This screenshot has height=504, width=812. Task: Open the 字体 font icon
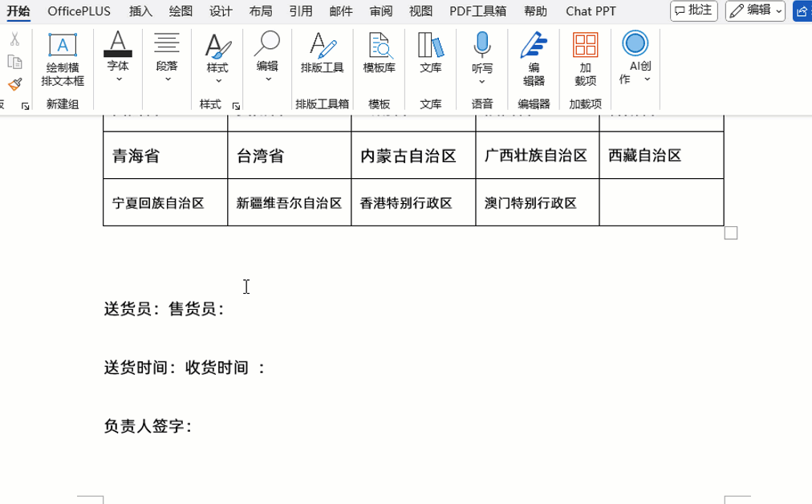tap(118, 44)
